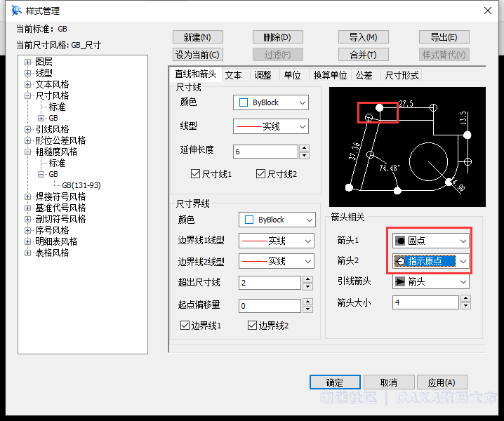Click the 箭头大小 input field
Screen dimensions: 504x421
point(425,302)
